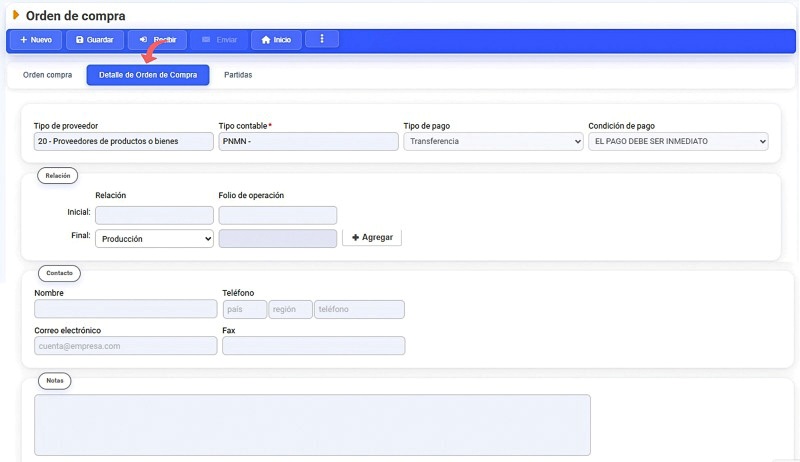Switch to the Orden compra tab
Screen dimensions: 800x462
tap(47, 75)
